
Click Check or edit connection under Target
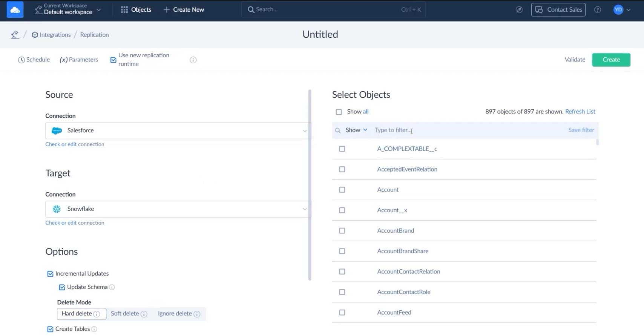click(x=75, y=222)
